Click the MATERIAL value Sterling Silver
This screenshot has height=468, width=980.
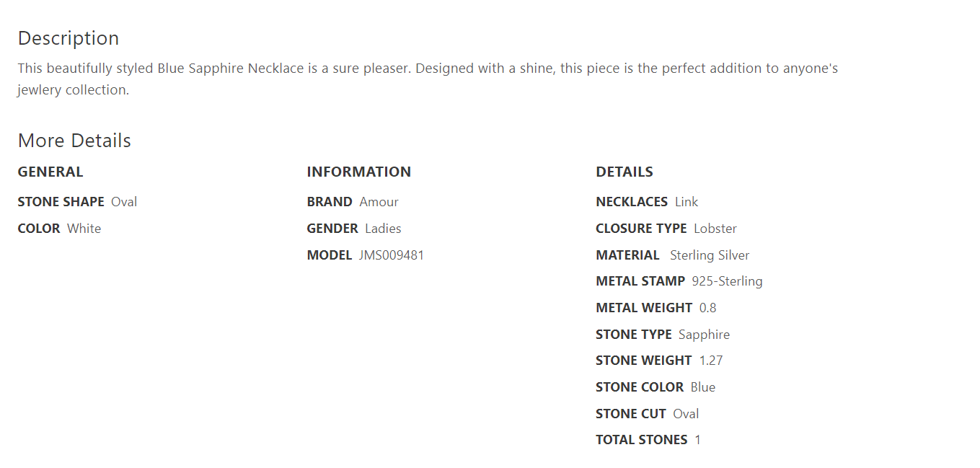click(710, 255)
